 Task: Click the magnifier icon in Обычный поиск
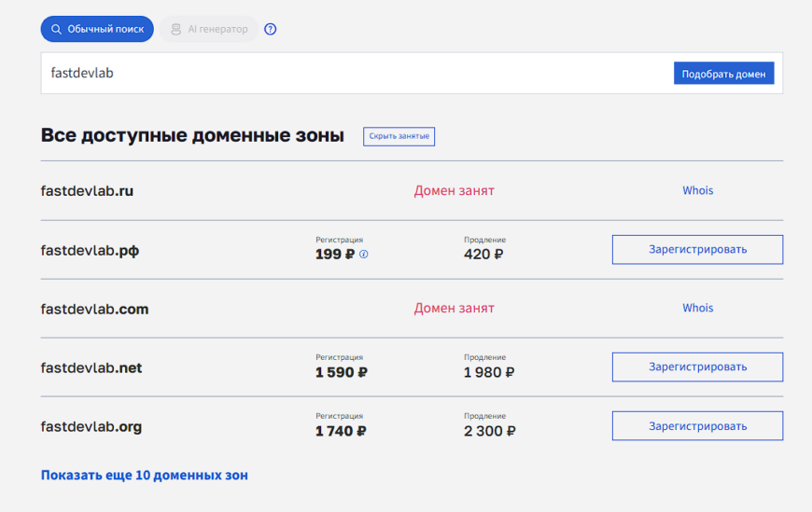(x=56, y=29)
